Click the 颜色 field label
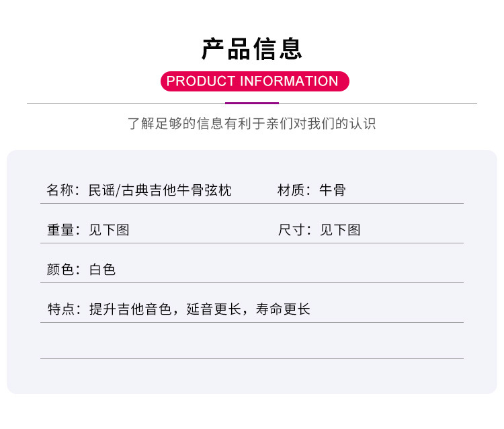 tap(60, 270)
